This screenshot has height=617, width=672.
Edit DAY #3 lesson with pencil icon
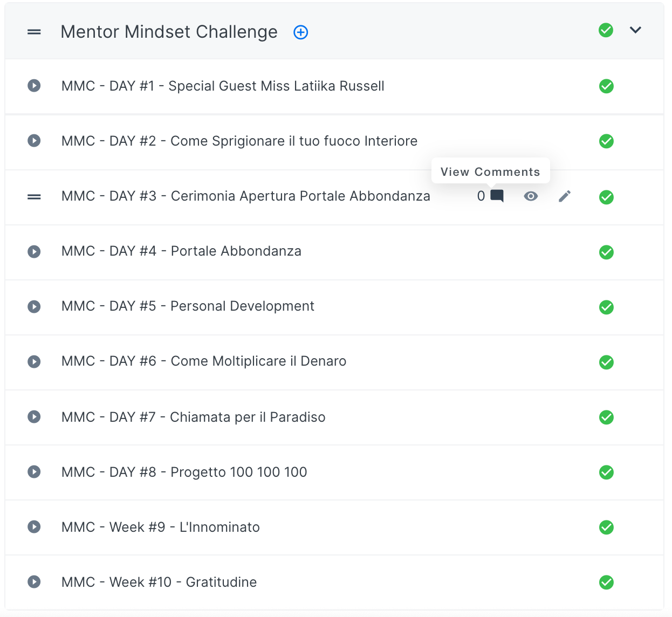point(564,196)
